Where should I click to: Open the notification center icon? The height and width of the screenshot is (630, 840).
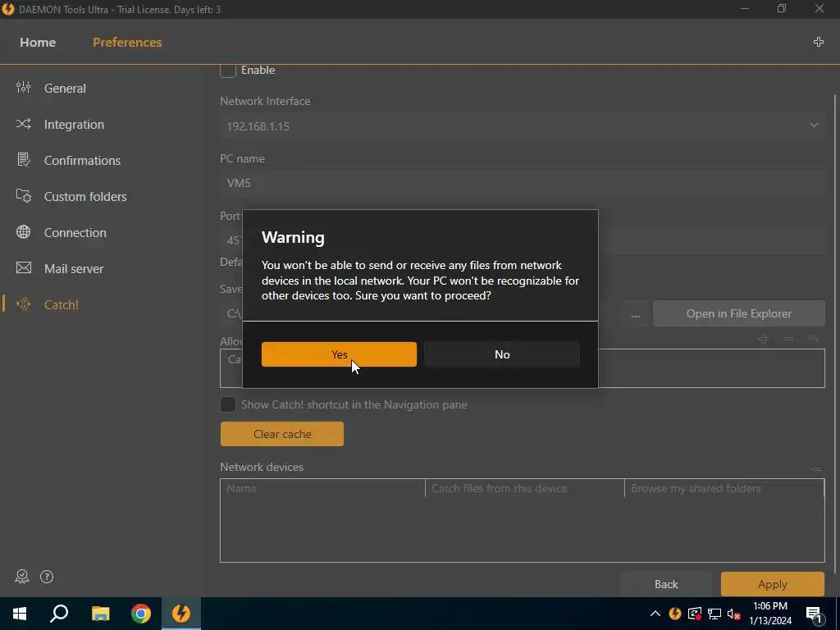[x=814, y=614]
